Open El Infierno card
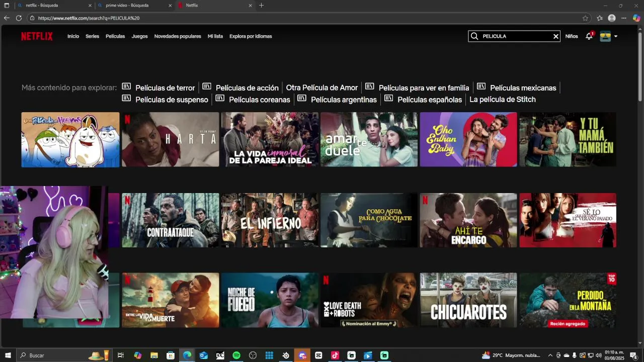The width and height of the screenshot is (644, 362). coord(270,220)
